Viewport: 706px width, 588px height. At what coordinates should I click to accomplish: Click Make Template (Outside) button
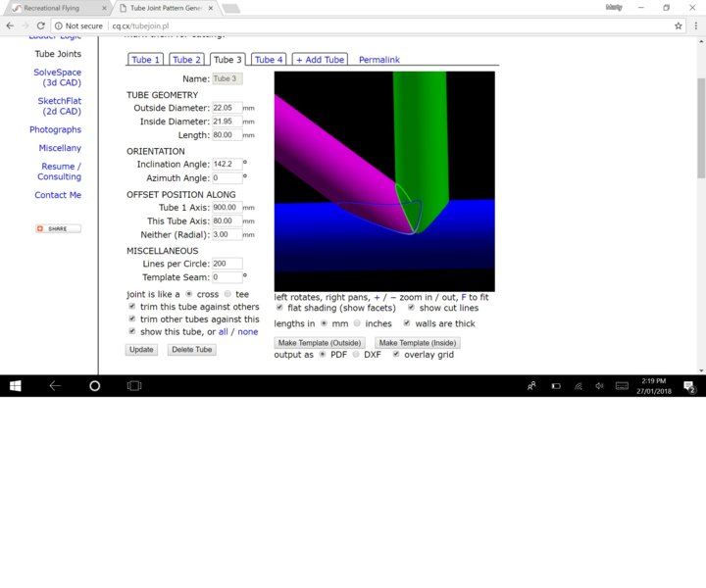click(320, 343)
